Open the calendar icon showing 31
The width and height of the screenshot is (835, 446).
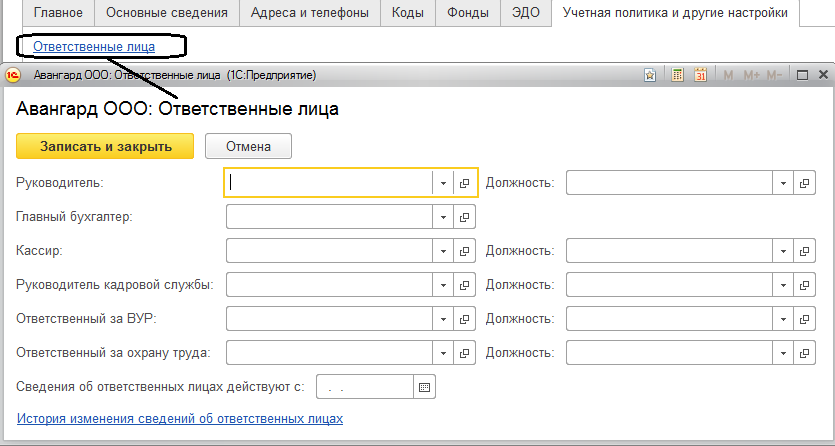[700, 75]
